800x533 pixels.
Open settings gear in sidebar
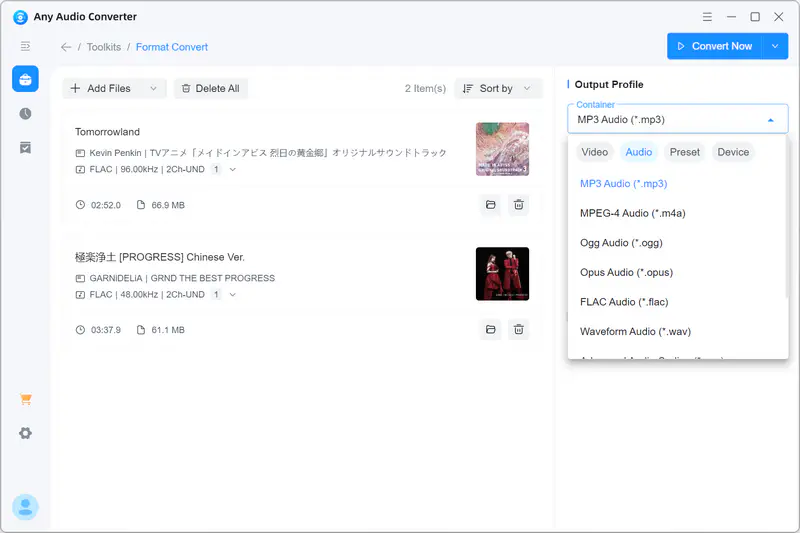26,434
